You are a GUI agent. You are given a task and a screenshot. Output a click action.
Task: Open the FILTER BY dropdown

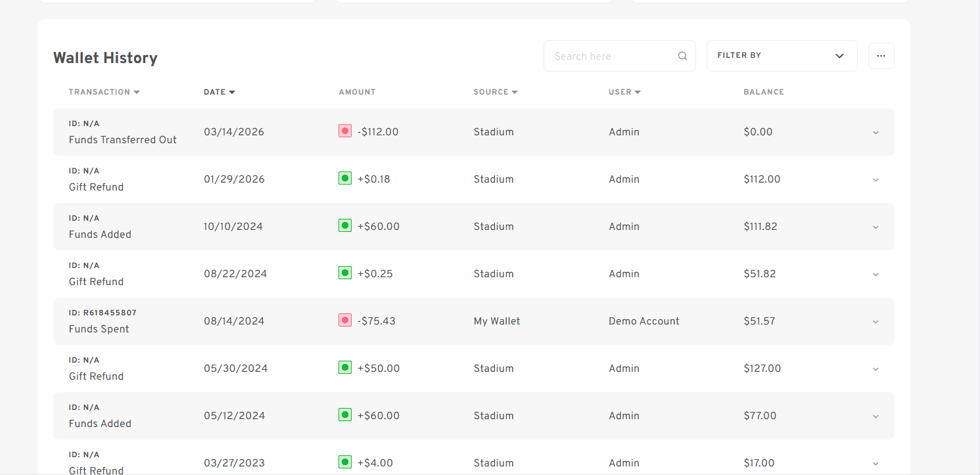tap(782, 56)
